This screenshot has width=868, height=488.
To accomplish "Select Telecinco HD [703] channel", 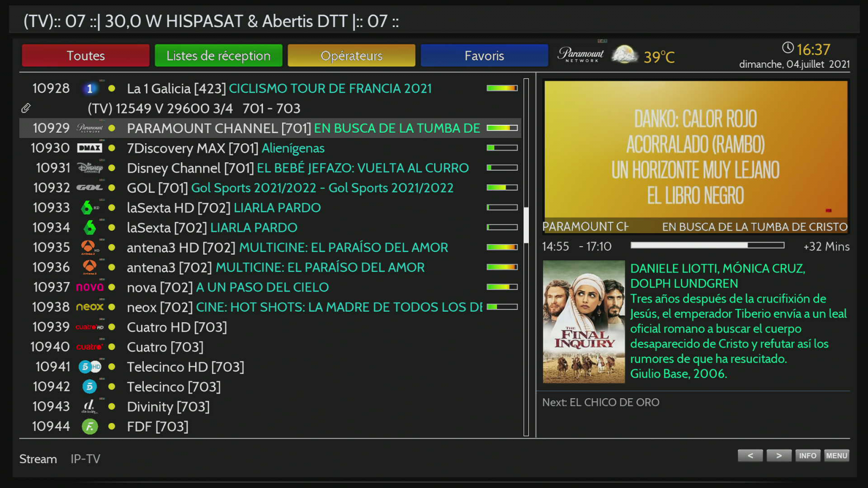I will pyautogui.click(x=270, y=367).
